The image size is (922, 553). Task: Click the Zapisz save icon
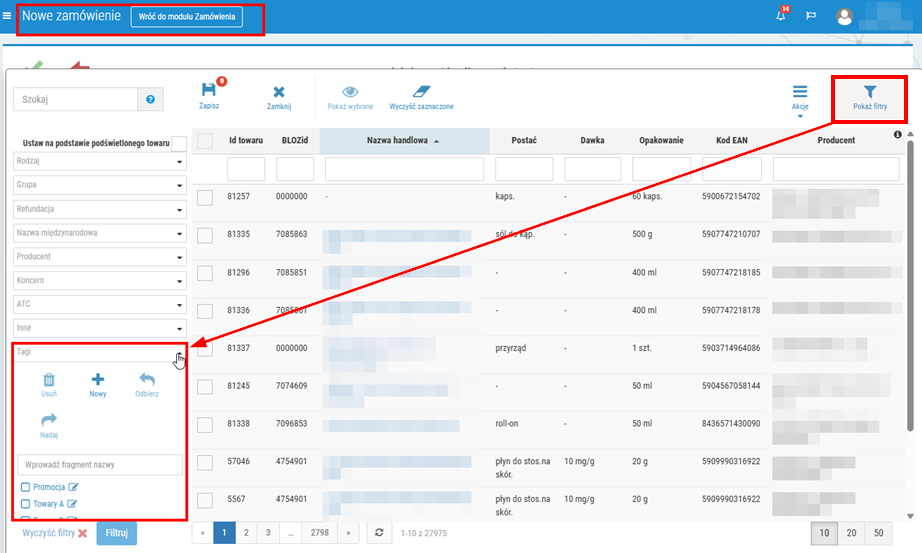pyautogui.click(x=209, y=90)
